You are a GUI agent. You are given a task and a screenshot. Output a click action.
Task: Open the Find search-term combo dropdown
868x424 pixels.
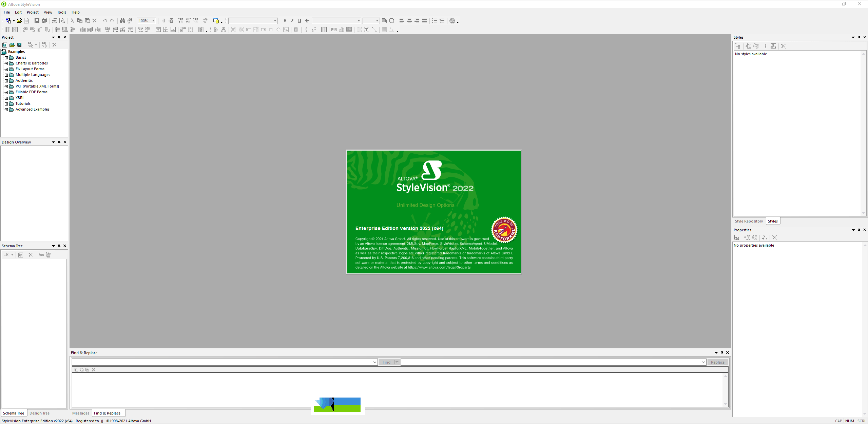374,362
